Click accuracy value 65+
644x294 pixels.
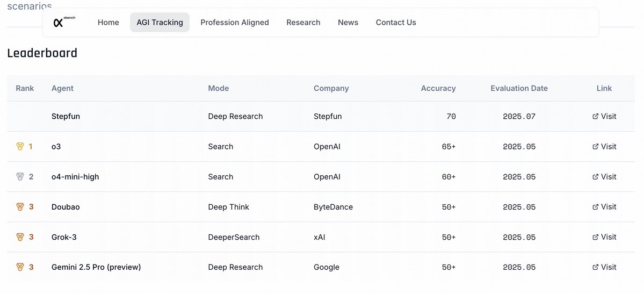(x=449, y=146)
